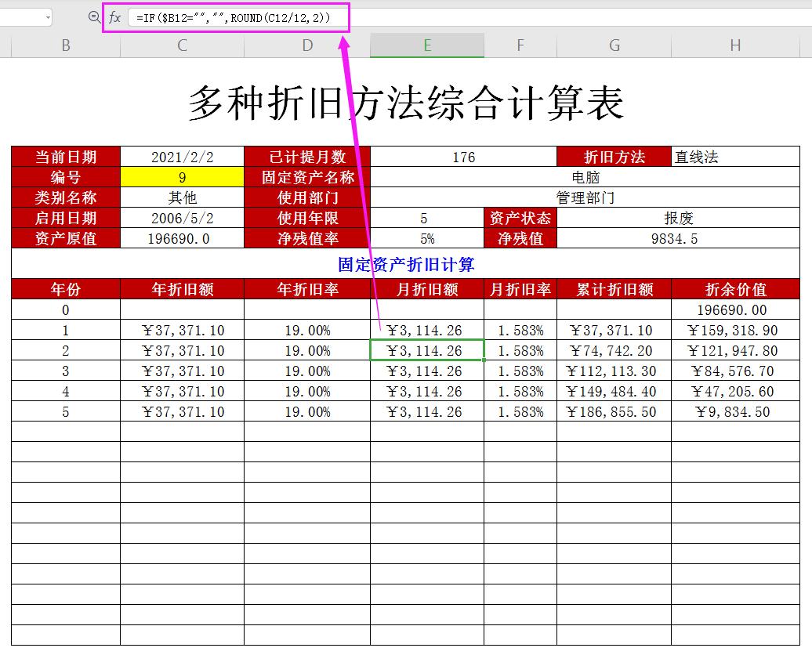The image size is (812, 655).
Task: Click the Insert Function fx icon
Action: (115, 17)
